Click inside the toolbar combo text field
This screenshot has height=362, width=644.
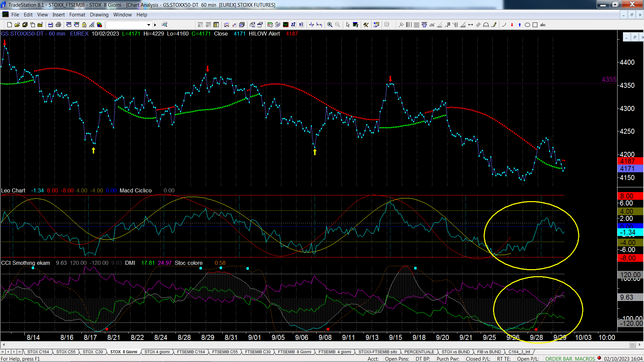(x=126, y=25)
